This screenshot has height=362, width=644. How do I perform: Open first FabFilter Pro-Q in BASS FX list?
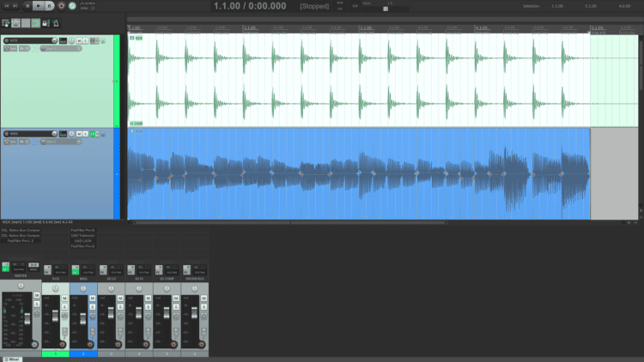coord(83,230)
